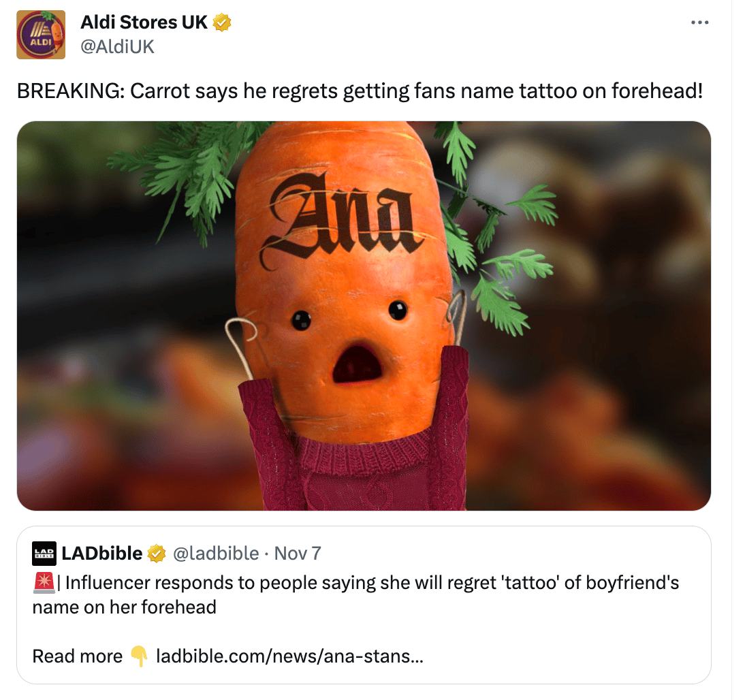The height and width of the screenshot is (700, 745).
Task: Click the pointing-down hand emoji
Action: [139, 656]
